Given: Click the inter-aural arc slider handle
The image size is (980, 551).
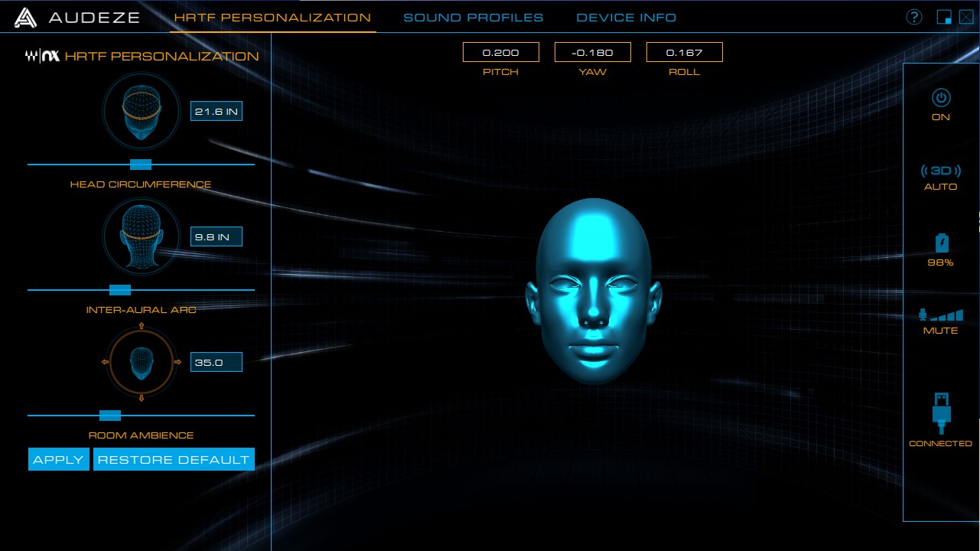Looking at the screenshot, I should coord(120,290).
